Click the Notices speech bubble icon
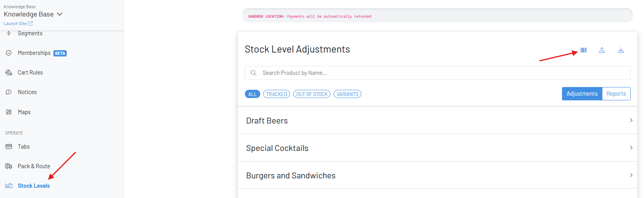 (x=9, y=92)
